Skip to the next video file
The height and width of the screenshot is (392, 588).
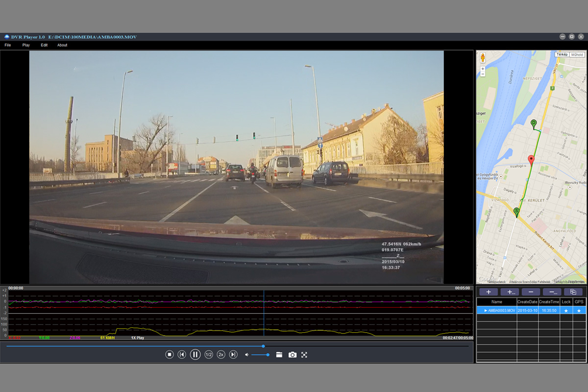pyautogui.click(x=234, y=355)
